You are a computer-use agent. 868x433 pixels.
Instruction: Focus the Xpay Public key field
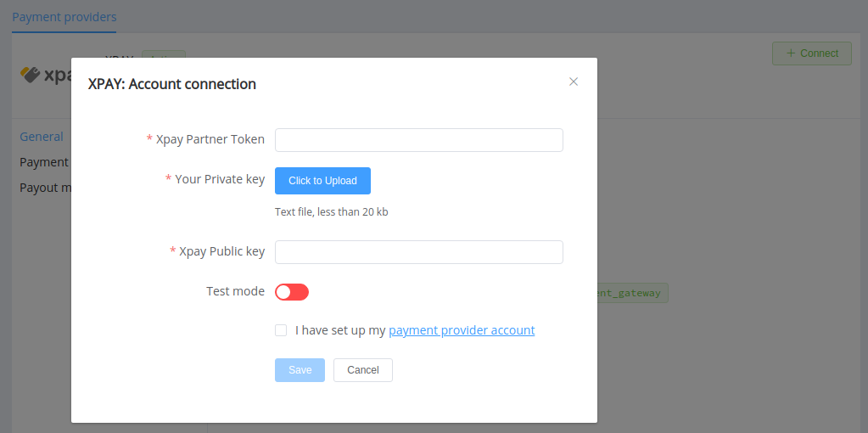point(419,252)
